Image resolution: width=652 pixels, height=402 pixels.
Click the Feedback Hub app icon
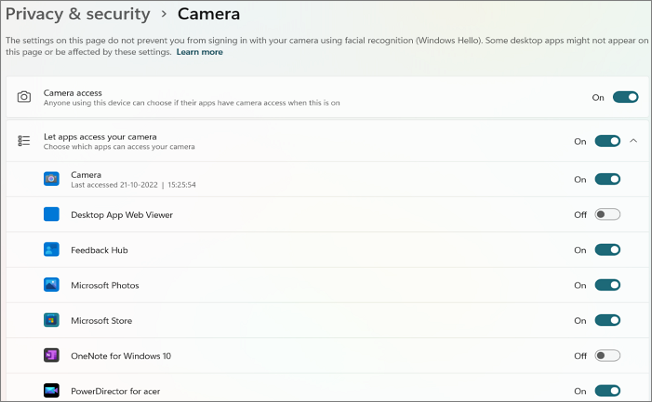(51, 250)
